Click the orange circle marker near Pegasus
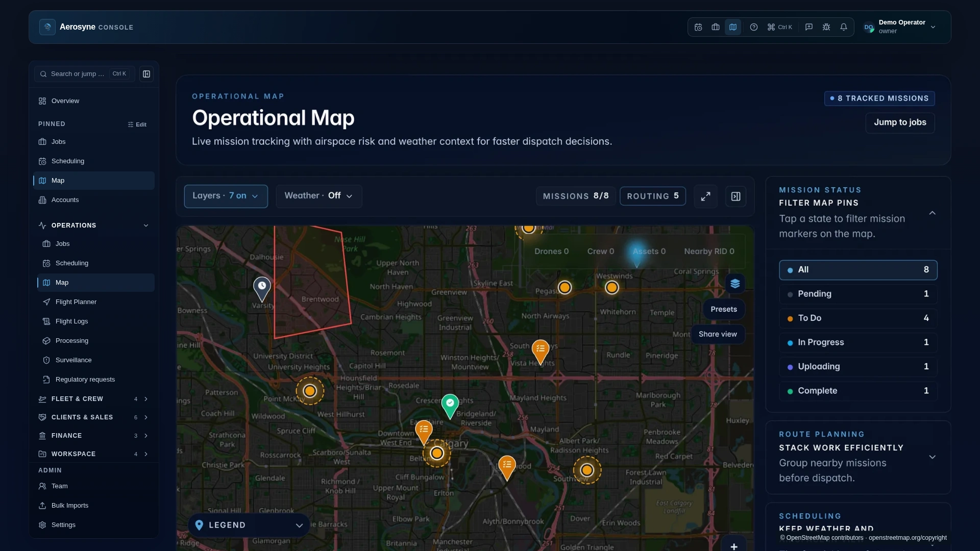This screenshot has height=551, width=980. 565,288
